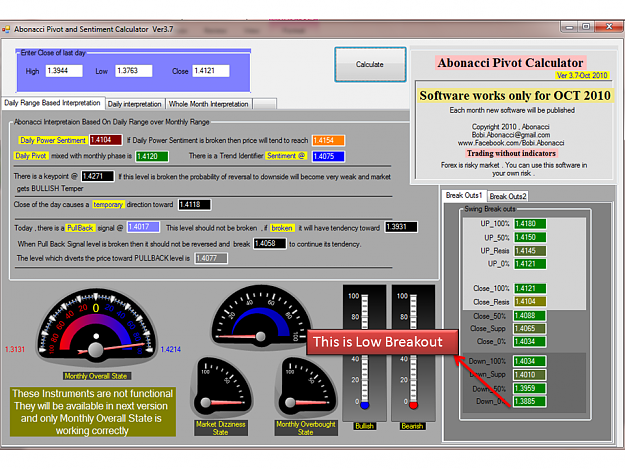Select Daily Power Sentiment value 1.4104
This screenshot has height=469, width=625.
click(105, 140)
